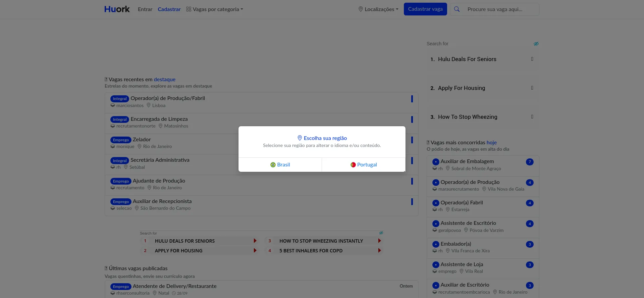The height and width of the screenshot is (298, 644).
Task: Click the arrow next to Hulu Deals For Seniors
Action: [532, 59]
